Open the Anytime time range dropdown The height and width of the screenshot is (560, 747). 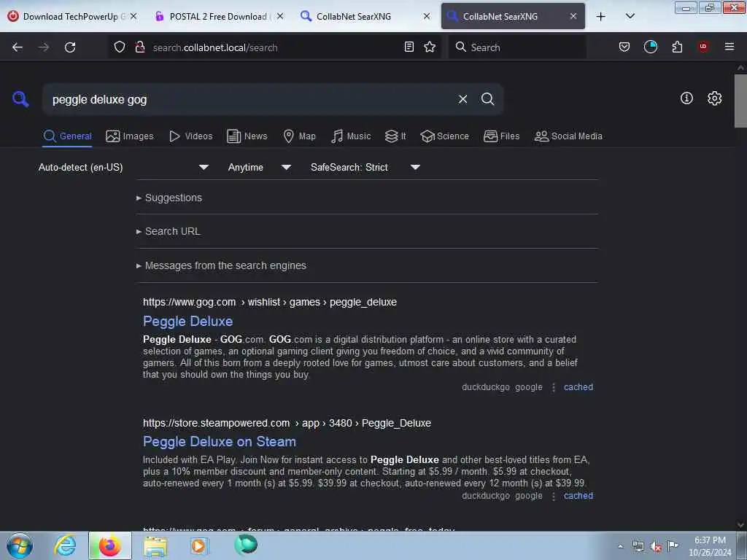coord(259,167)
